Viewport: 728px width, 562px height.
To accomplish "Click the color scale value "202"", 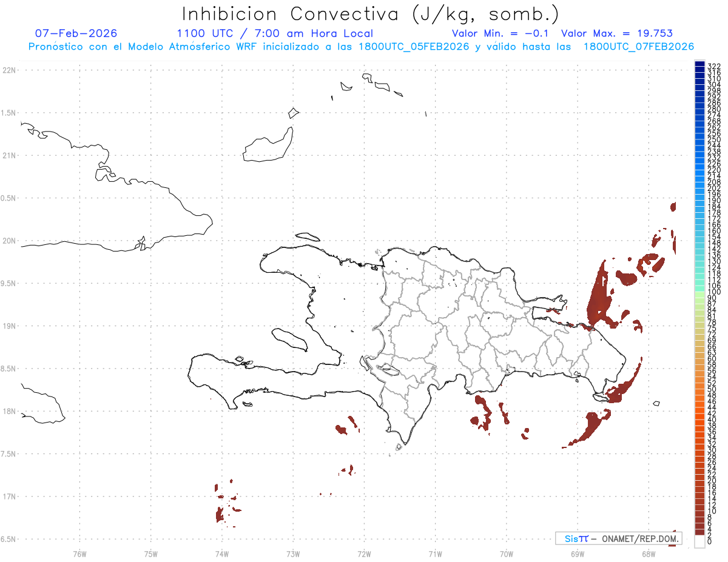I will [714, 188].
